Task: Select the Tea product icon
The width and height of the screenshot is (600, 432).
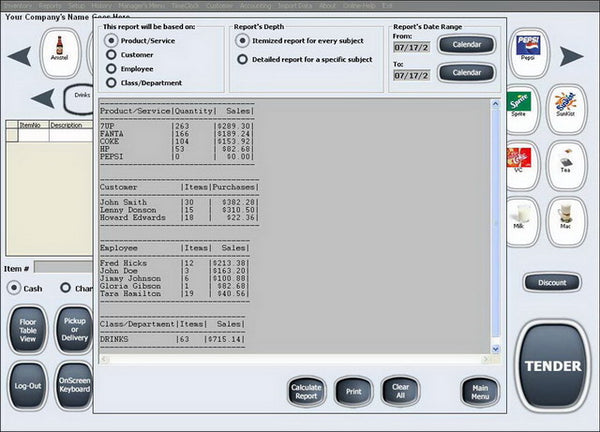Action: (566, 165)
